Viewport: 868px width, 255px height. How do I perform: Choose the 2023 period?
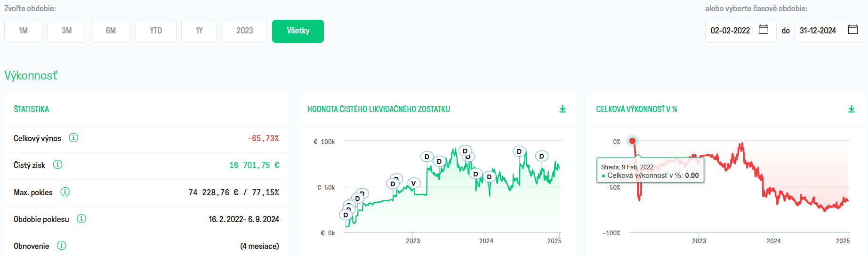click(x=244, y=31)
